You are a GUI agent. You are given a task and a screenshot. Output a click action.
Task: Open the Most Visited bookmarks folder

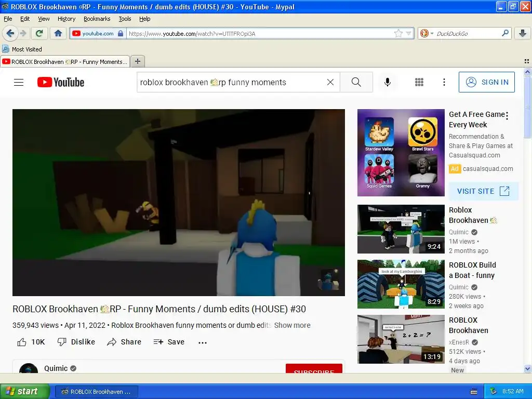click(22, 49)
